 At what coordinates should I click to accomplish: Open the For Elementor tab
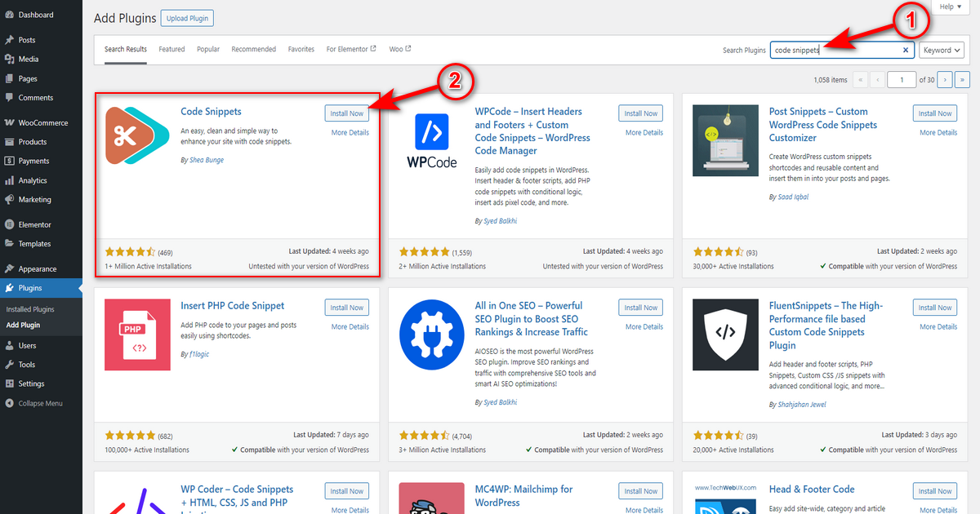click(x=351, y=49)
